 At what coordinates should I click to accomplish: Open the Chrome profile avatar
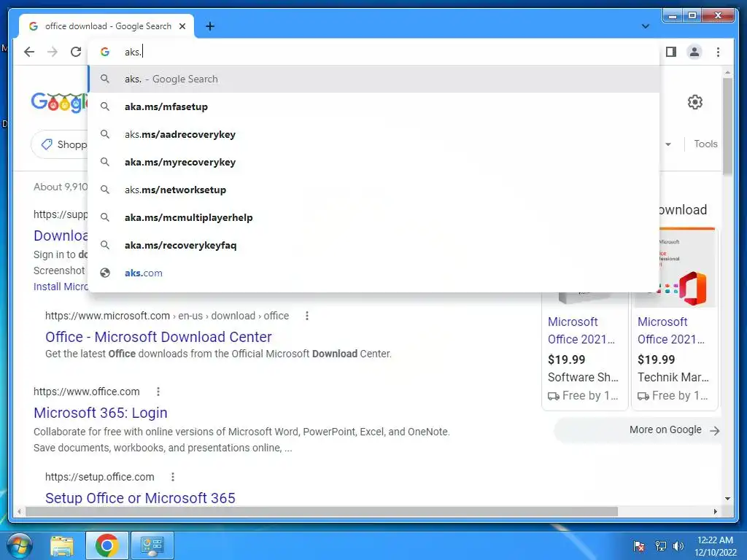[x=694, y=52]
